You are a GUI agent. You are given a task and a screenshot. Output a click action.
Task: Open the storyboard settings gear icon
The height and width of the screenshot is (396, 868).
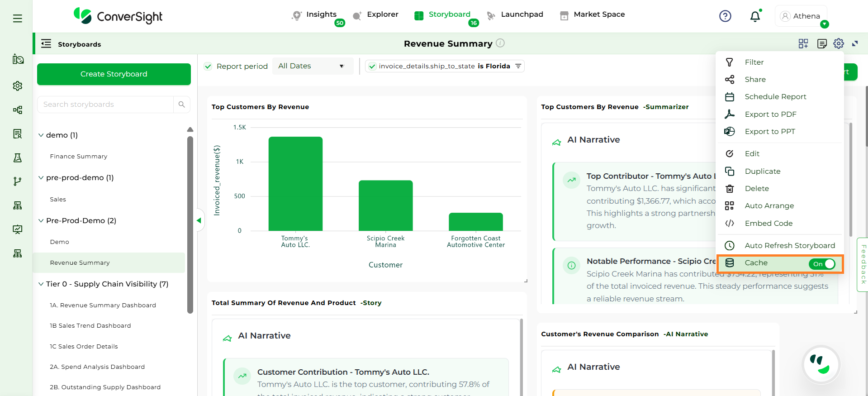point(838,43)
